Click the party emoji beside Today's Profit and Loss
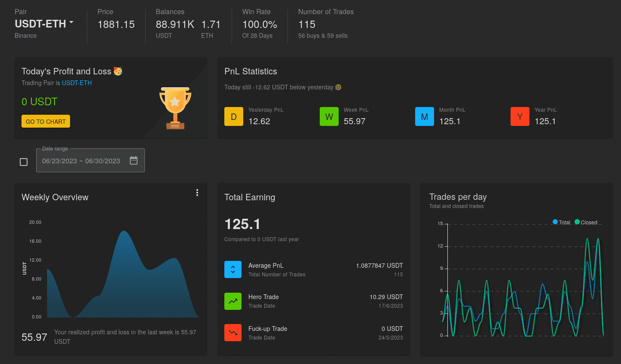Image resolution: width=621 pixels, height=364 pixels. (x=118, y=71)
